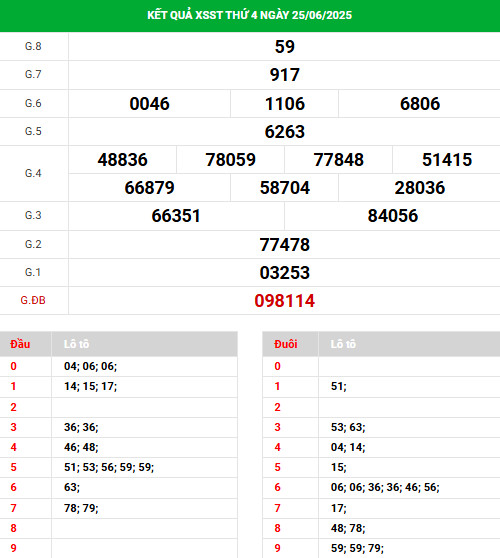This screenshot has height=558, width=500.
Task: Select the Đầu column header
Action: click(x=20, y=344)
